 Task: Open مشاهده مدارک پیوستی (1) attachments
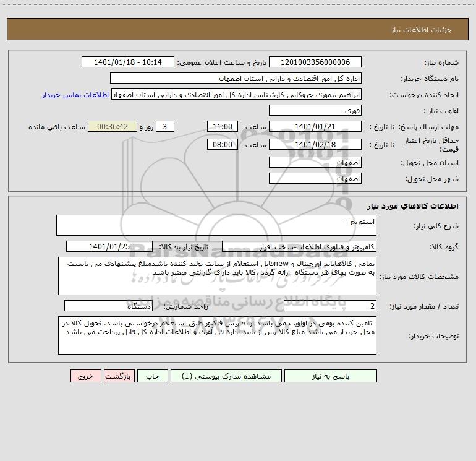226,376
